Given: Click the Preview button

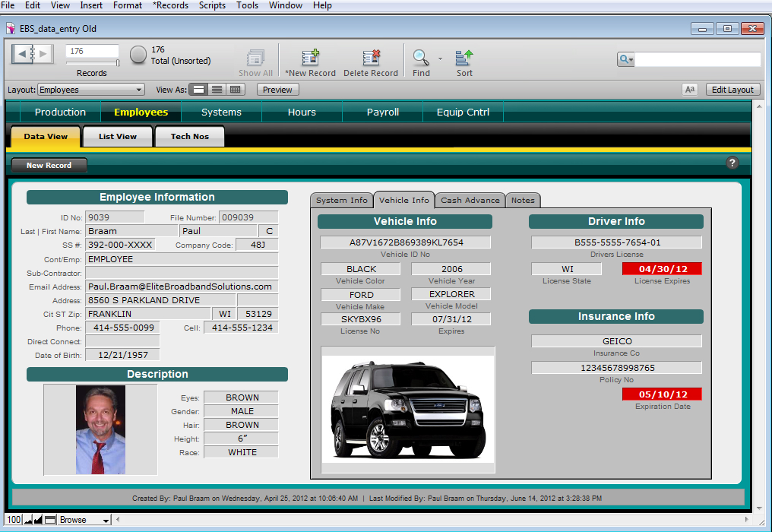Looking at the screenshot, I should coord(277,90).
